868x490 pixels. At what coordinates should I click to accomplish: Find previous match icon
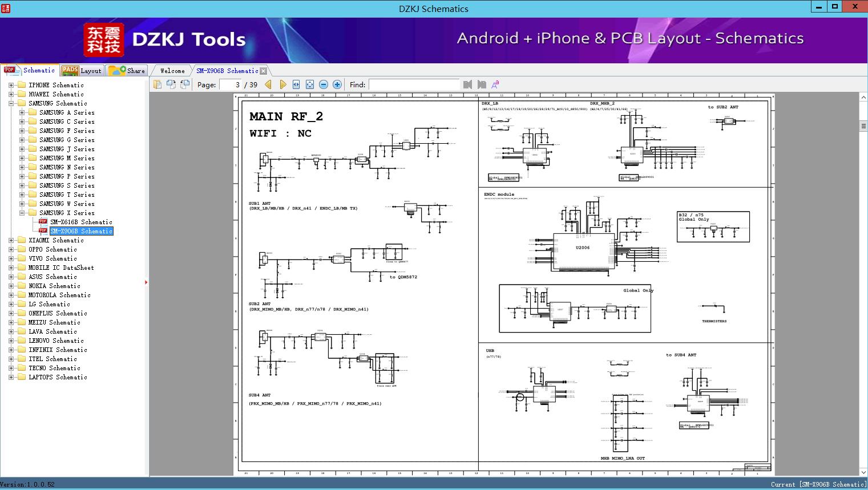pos(468,84)
